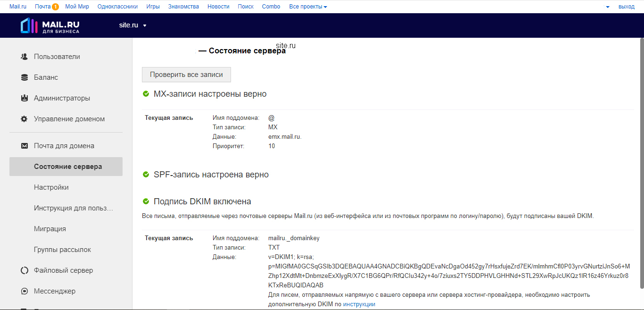Click the Состояние сервера page title
The image size is (644, 310).
click(242, 51)
